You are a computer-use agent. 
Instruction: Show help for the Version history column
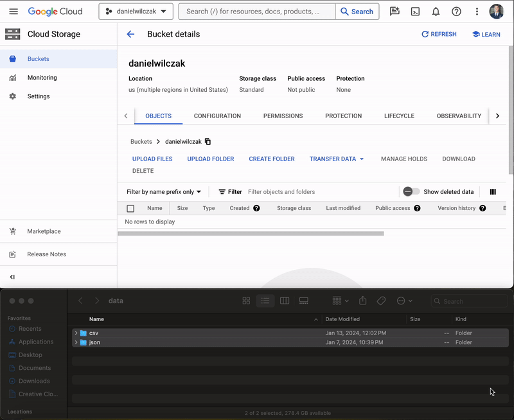pyautogui.click(x=483, y=208)
